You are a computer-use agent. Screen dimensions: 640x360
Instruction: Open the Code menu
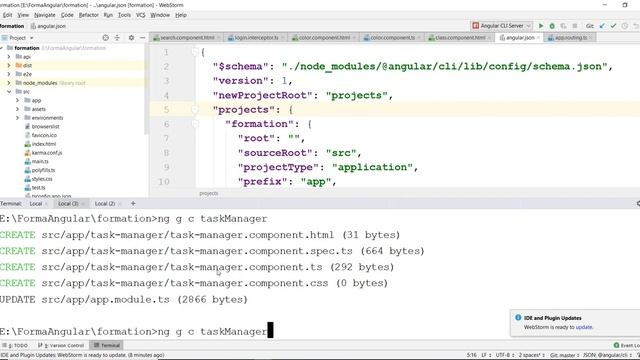pyautogui.click(x=67, y=15)
